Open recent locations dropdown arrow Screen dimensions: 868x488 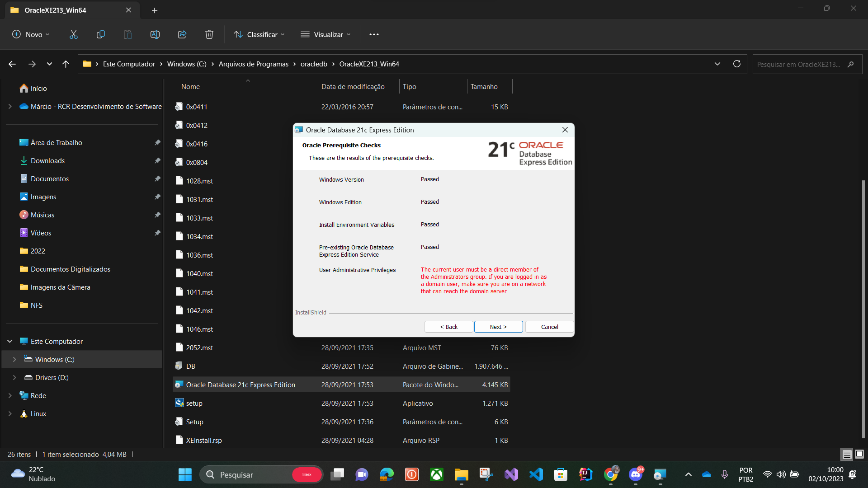pyautogui.click(x=49, y=64)
